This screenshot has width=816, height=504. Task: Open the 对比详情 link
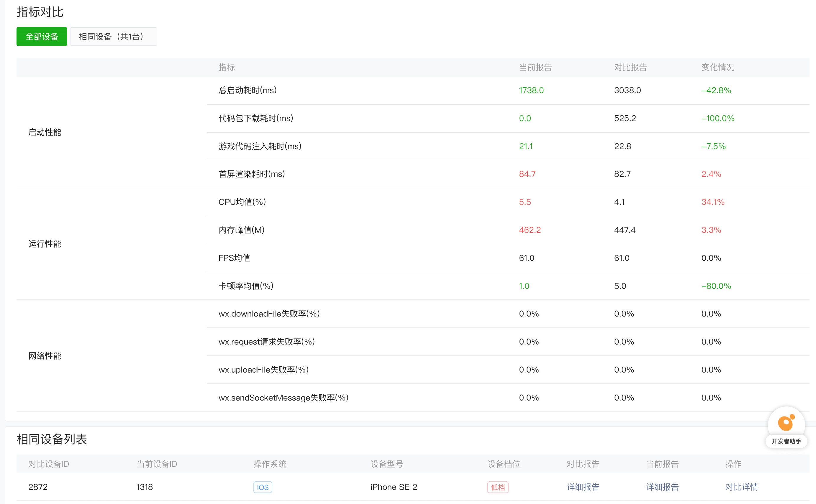point(741,487)
